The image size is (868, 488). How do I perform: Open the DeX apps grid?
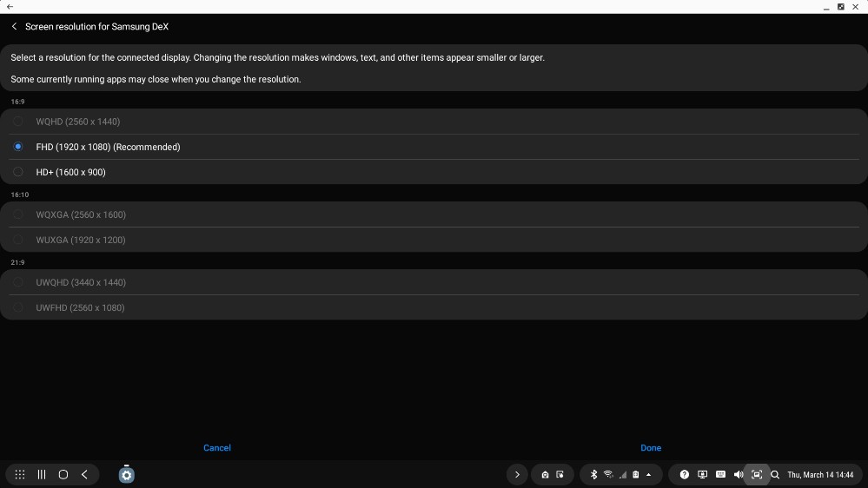20,475
